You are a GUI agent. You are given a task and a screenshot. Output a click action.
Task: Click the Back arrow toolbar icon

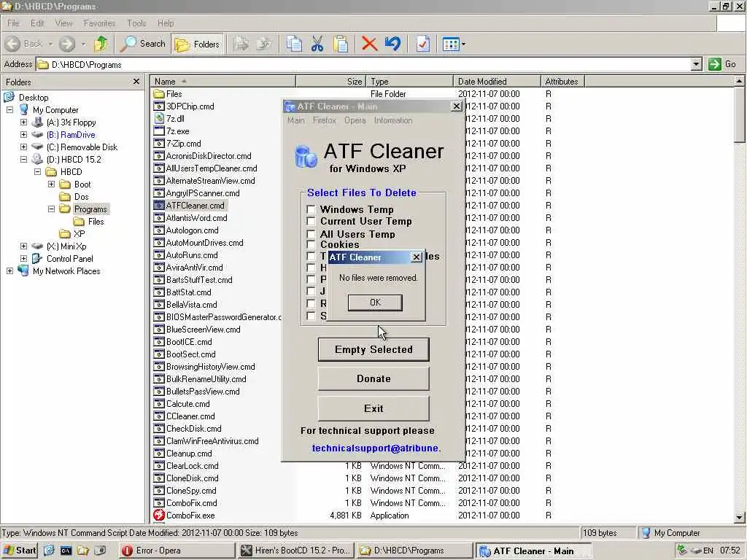click(x=13, y=44)
